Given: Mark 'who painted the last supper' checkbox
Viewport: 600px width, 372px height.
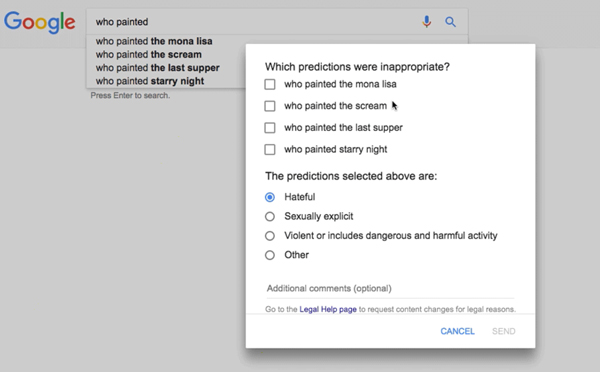Looking at the screenshot, I should [x=270, y=128].
